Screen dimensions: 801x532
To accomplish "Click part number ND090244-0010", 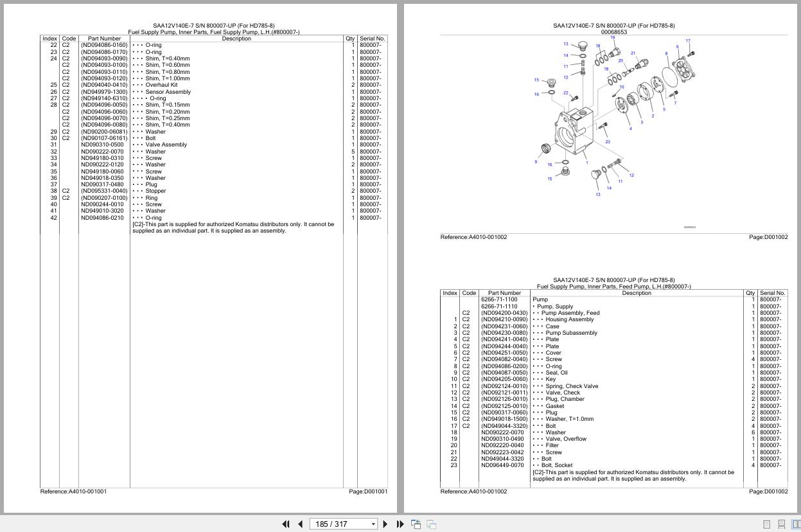I will 102,204.
